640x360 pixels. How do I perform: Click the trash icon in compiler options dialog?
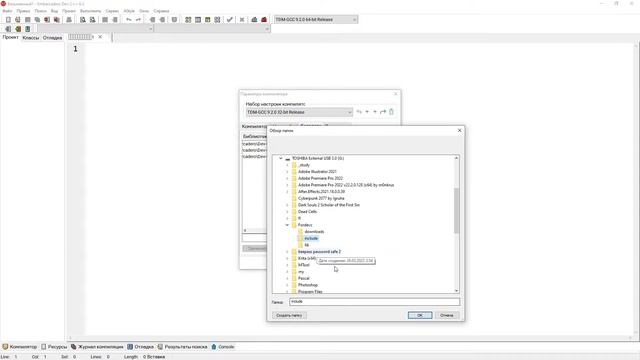pyautogui.click(x=391, y=112)
